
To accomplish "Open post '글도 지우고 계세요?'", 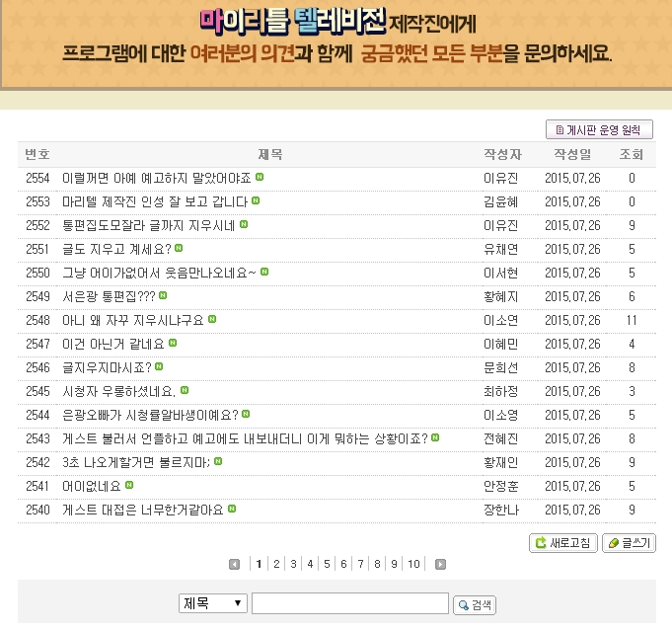I will pos(117,249).
